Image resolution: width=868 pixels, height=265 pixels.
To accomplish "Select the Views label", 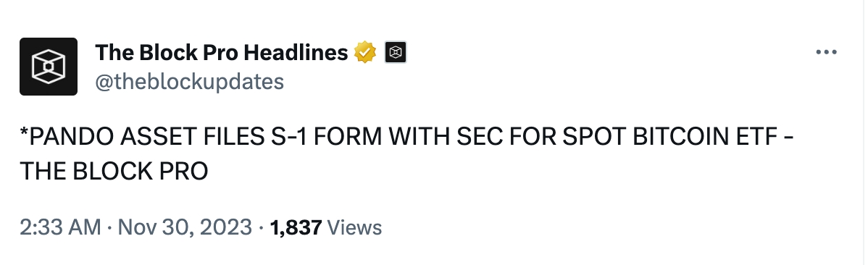I will pos(354,227).
